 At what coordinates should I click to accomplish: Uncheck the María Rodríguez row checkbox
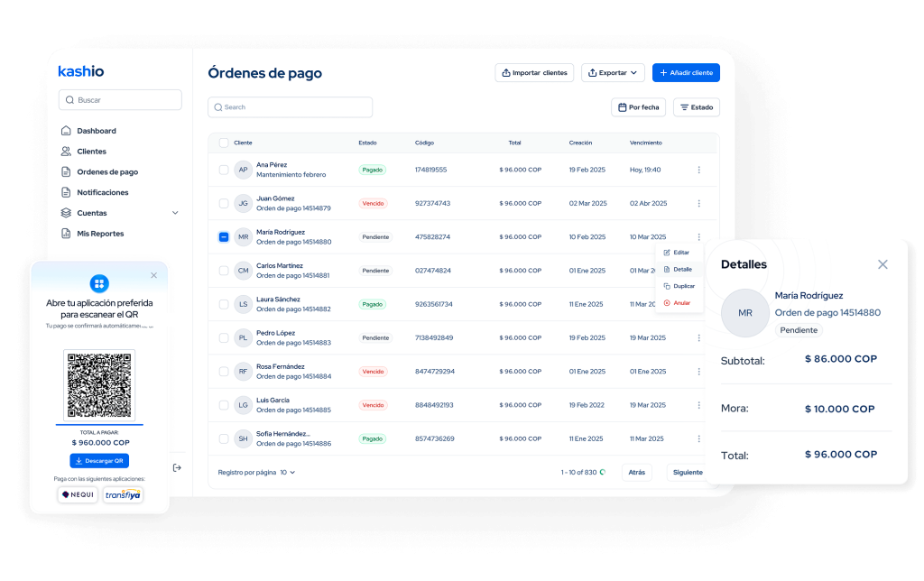click(x=224, y=237)
